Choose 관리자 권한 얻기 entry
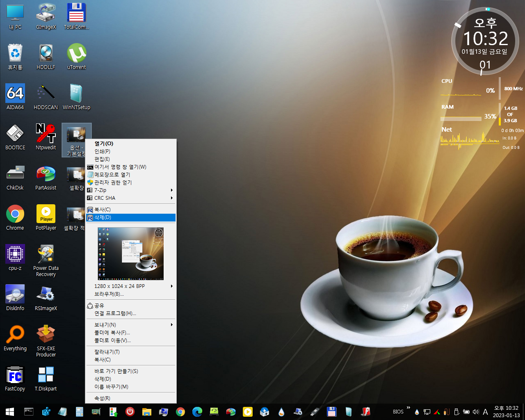Viewport: 525px width, 420px height. (131, 183)
